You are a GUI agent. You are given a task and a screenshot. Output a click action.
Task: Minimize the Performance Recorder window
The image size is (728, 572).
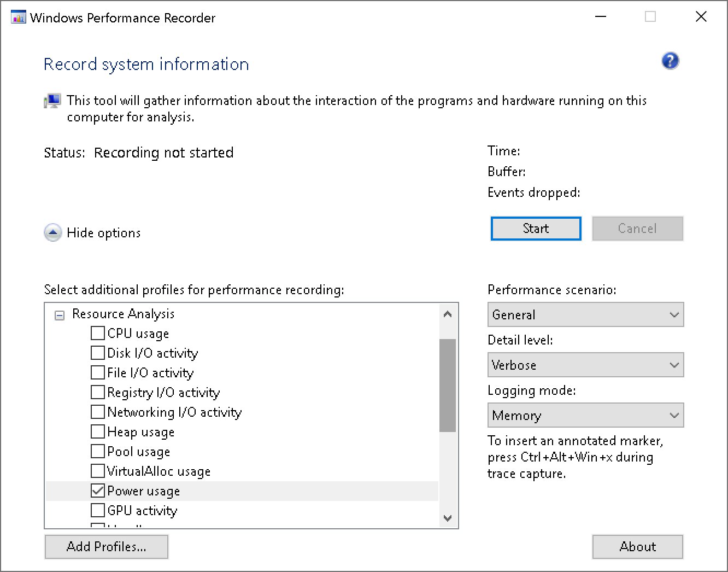click(x=601, y=17)
